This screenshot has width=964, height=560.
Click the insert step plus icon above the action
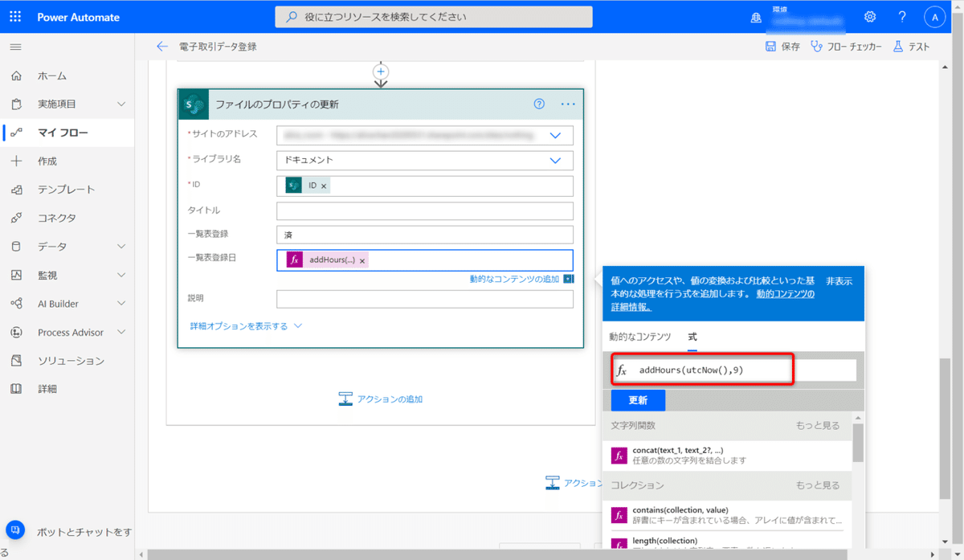click(381, 72)
